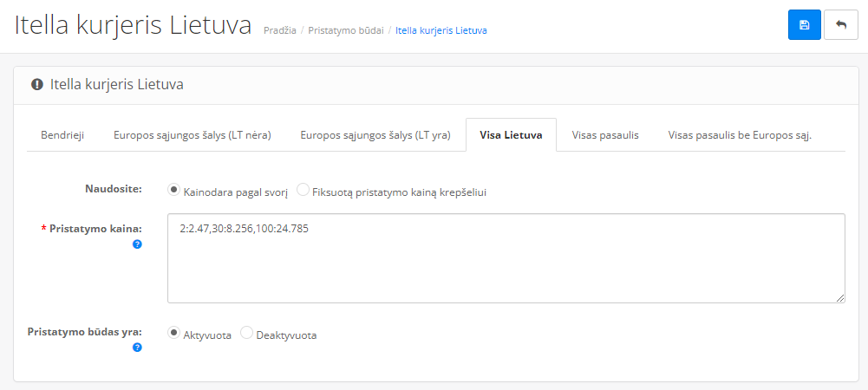Screen dimensions: 868x390
Task: Select Kainodara pagal svorį radio option
Action: (x=173, y=190)
